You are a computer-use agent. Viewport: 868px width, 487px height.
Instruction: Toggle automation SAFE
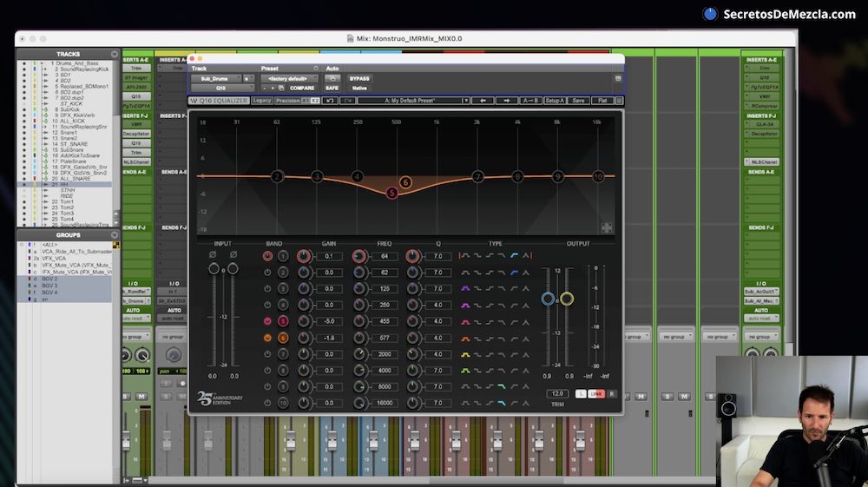pyautogui.click(x=332, y=88)
